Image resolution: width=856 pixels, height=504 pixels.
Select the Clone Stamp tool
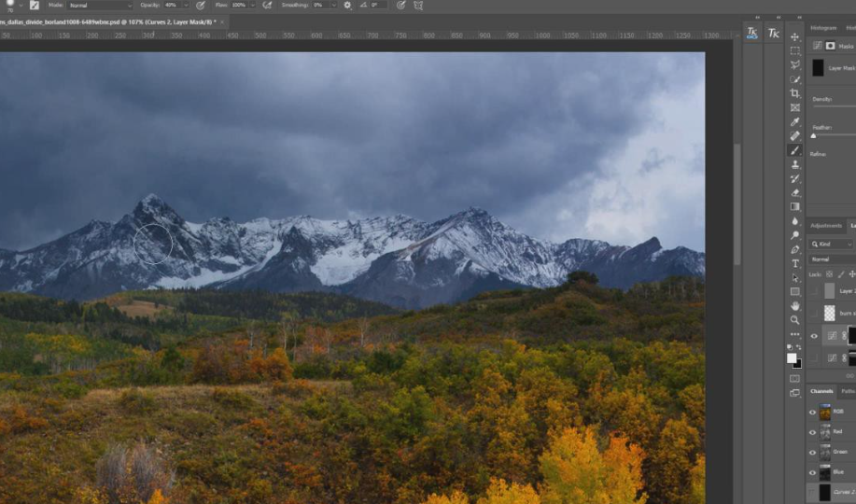(x=795, y=164)
